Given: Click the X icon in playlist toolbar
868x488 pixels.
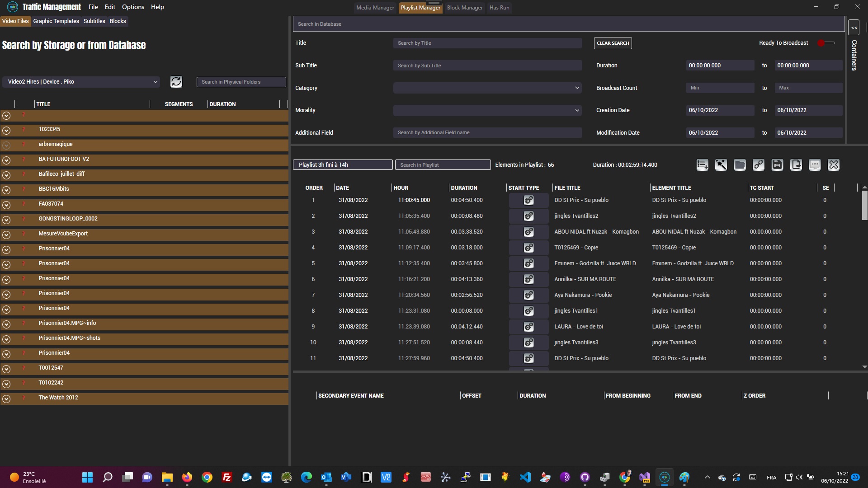Looking at the screenshot, I should (x=834, y=165).
